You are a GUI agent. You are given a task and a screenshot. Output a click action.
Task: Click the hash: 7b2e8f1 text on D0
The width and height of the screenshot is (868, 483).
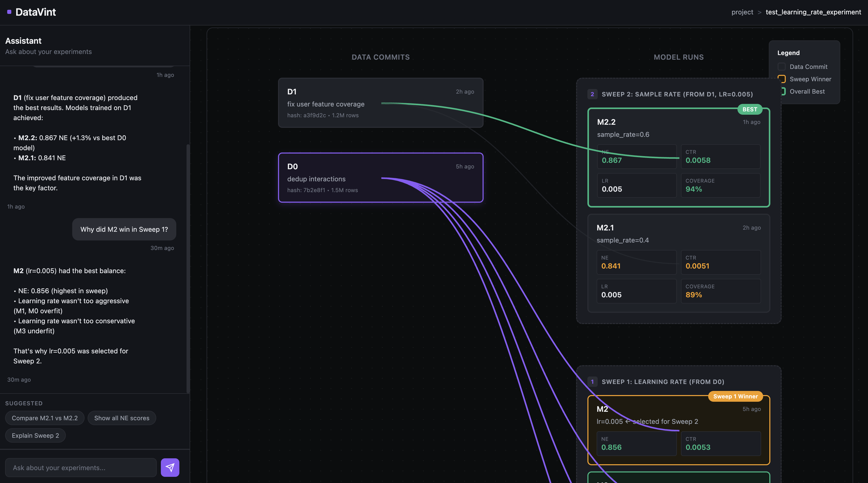point(306,190)
